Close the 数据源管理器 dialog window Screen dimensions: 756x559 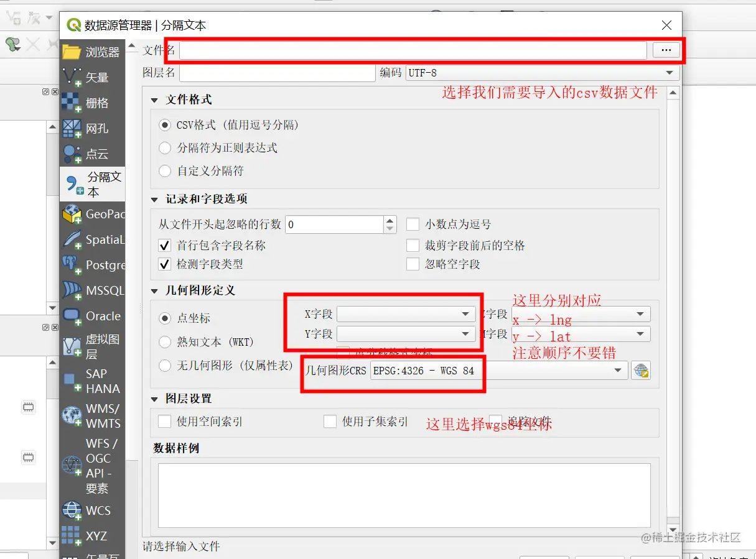[666, 25]
